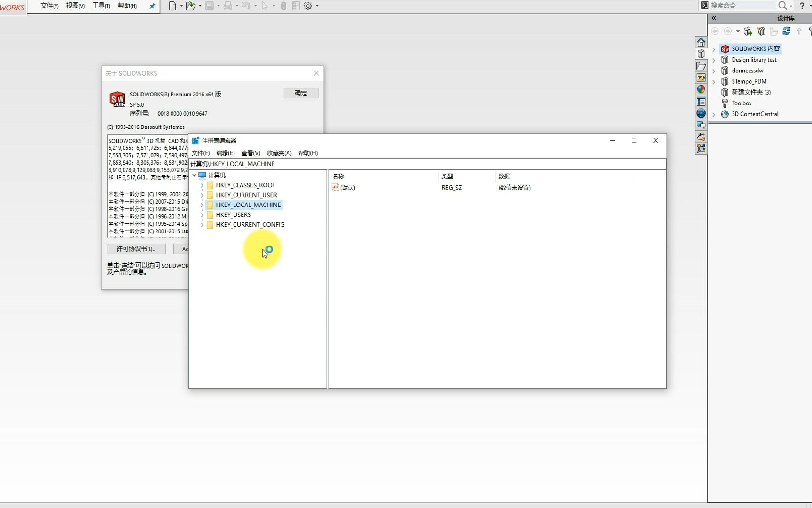Open the registry editor 帮助(H) menu
The width and height of the screenshot is (812, 508).
click(x=308, y=153)
